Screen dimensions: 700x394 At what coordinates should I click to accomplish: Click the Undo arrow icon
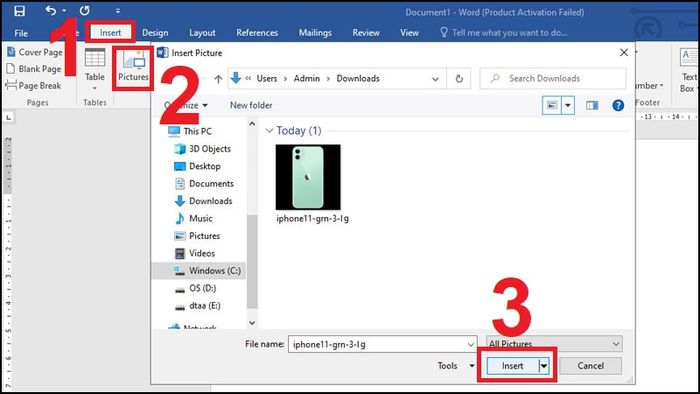click(x=51, y=10)
